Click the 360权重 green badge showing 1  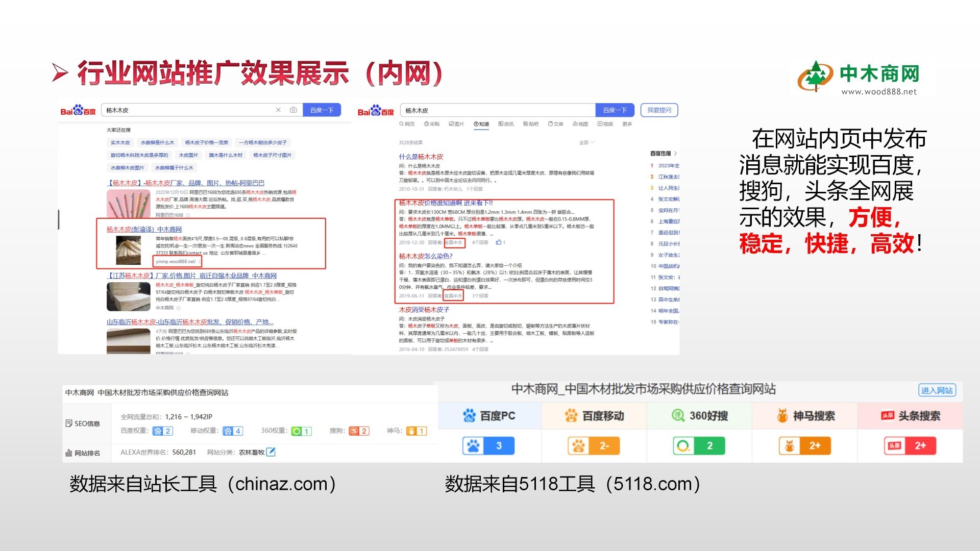pos(301,431)
